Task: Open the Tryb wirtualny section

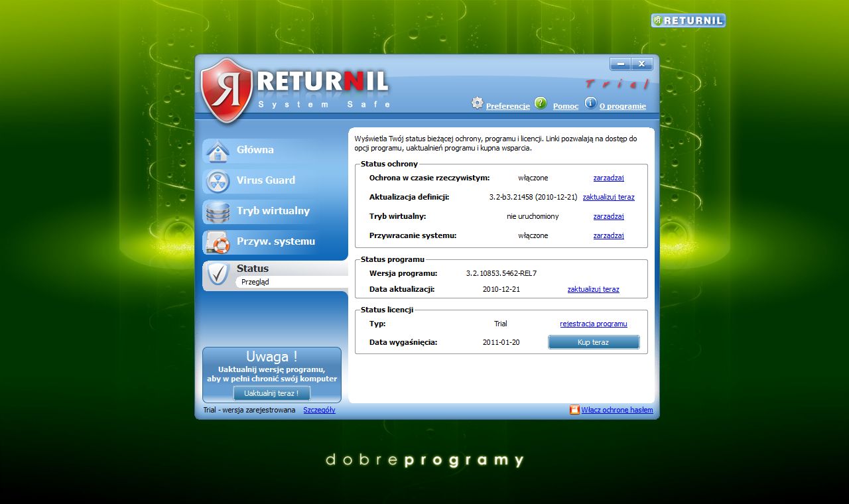Action: (275, 212)
